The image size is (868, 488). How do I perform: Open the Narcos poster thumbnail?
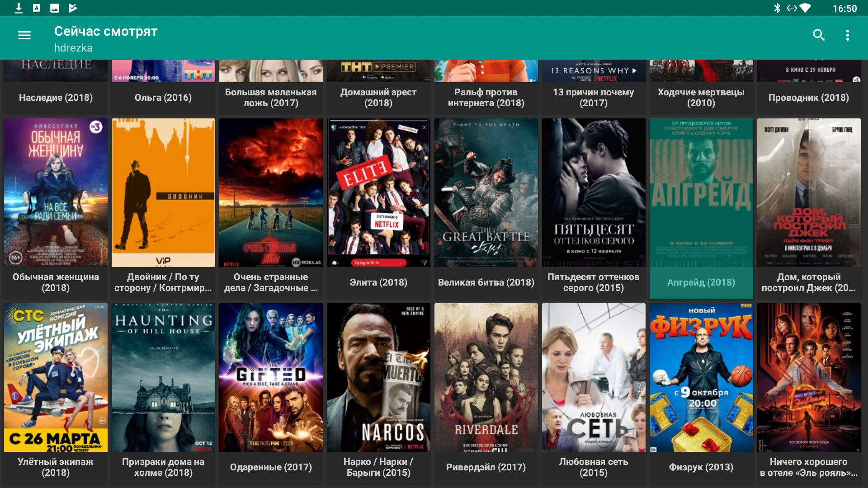378,377
